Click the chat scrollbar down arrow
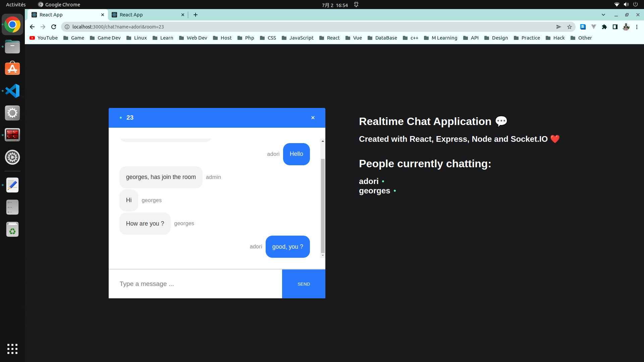644x362 pixels. click(323, 255)
